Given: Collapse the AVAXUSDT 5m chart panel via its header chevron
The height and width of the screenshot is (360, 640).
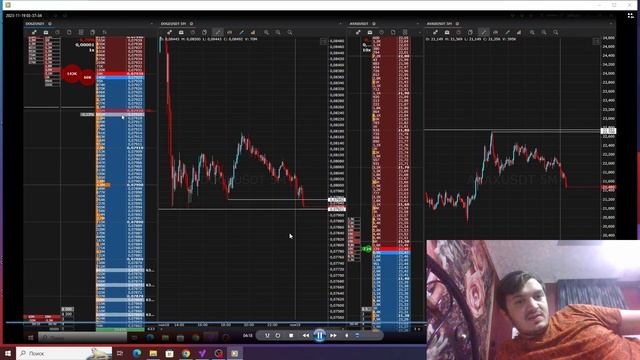Looking at the screenshot, I should (611, 24).
